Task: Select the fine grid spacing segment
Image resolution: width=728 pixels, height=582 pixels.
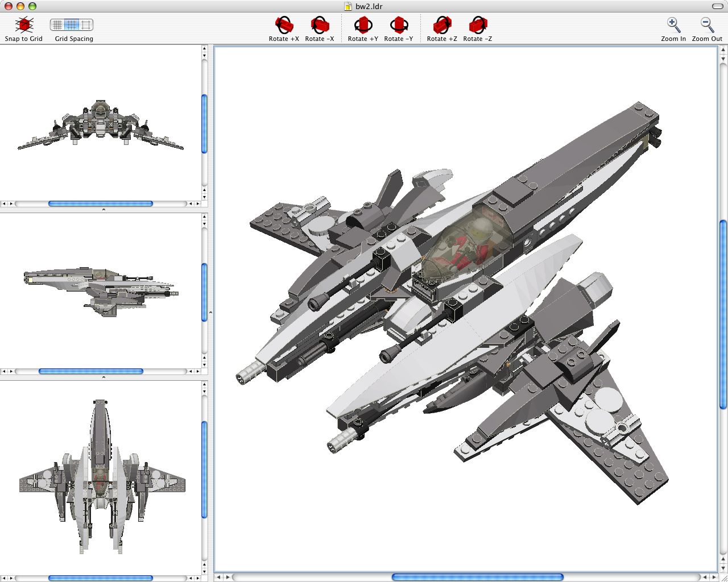Action: (58, 25)
